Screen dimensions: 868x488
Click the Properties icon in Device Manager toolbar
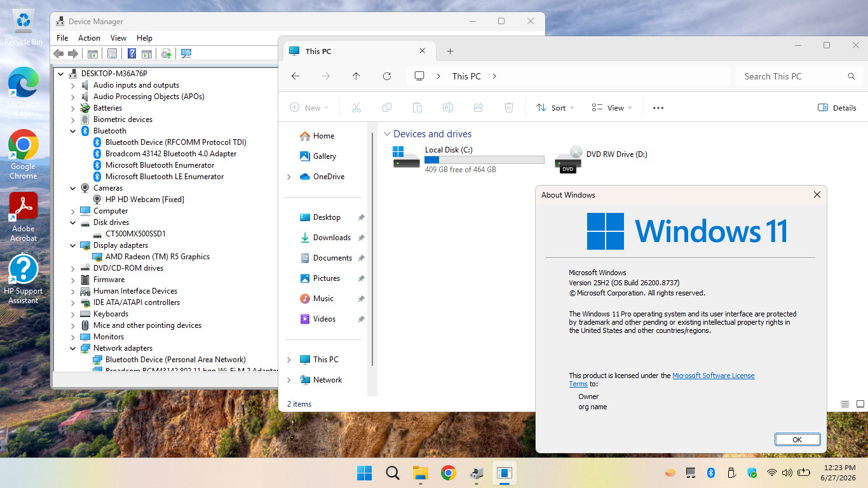pyautogui.click(x=112, y=54)
